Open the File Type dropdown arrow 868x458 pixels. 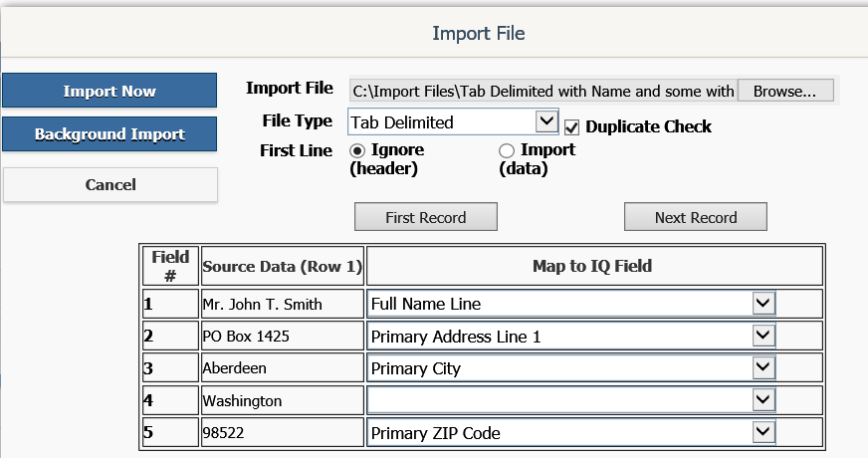click(x=546, y=120)
